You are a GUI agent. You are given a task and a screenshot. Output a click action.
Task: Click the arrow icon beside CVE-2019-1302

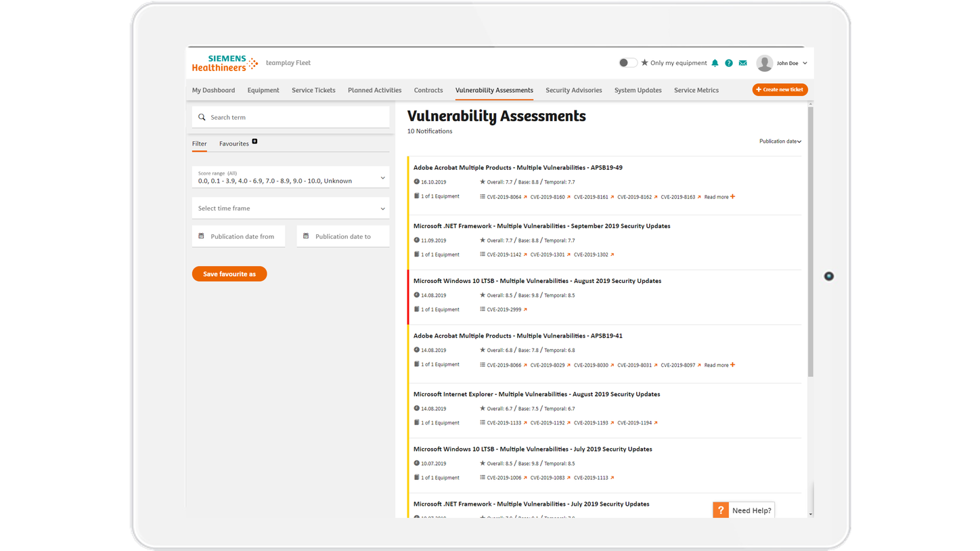point(612,255)
